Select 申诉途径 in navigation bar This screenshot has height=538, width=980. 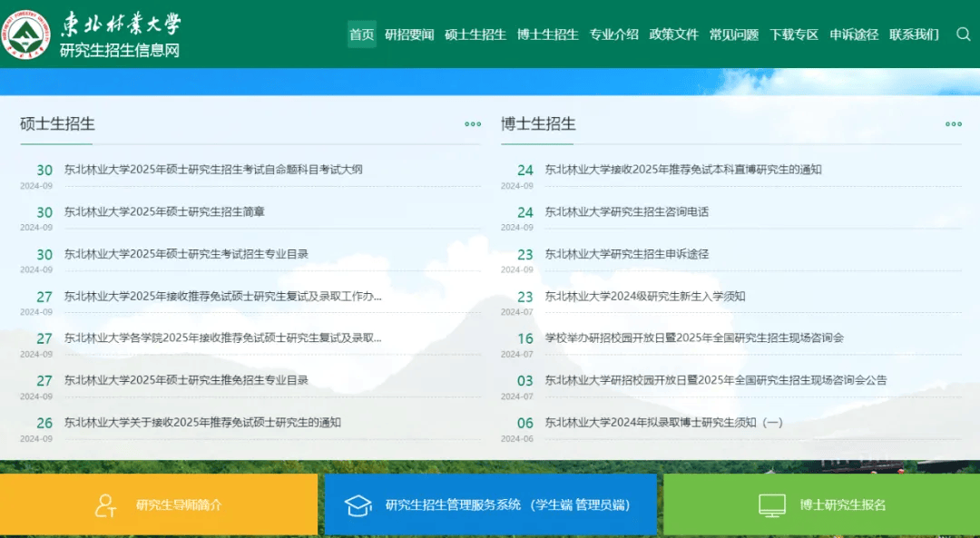(x=854, y=34)
